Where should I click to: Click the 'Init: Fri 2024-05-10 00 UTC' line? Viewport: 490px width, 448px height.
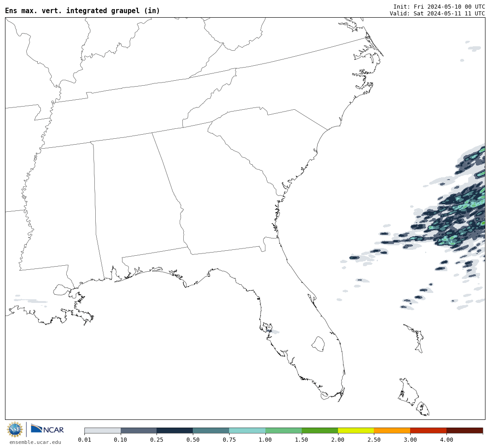[439, 6]
